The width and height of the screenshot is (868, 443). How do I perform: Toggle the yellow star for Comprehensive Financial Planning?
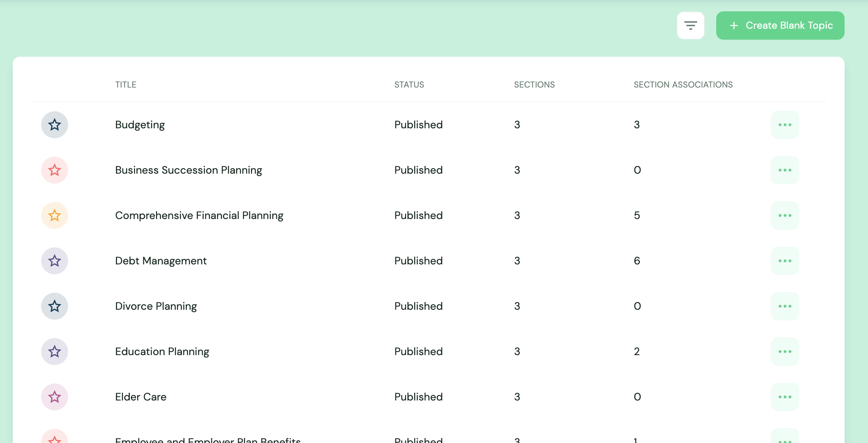coord(55,215)
